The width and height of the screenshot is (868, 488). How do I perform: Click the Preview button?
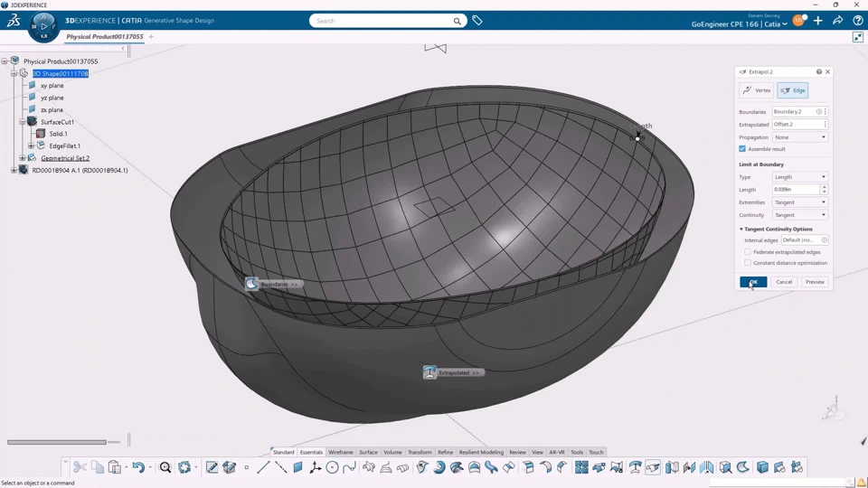pyautogui.click(x=815, y=282)
